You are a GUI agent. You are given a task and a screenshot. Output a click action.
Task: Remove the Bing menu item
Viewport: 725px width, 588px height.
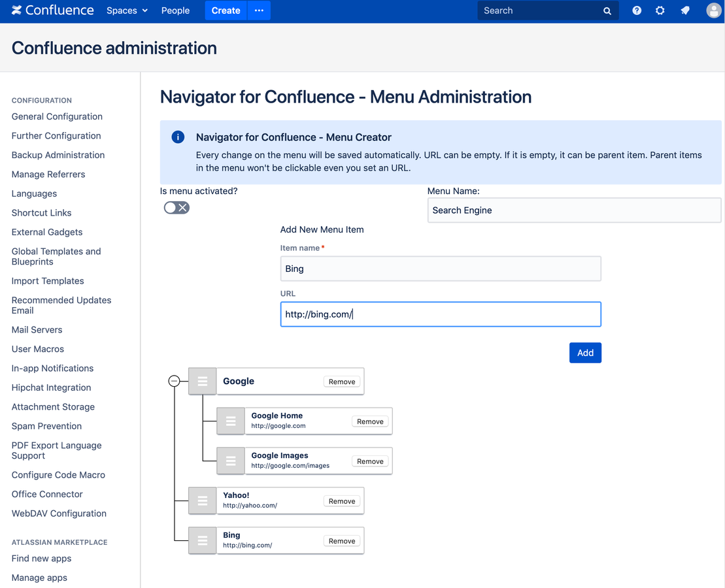click(342, 541)
